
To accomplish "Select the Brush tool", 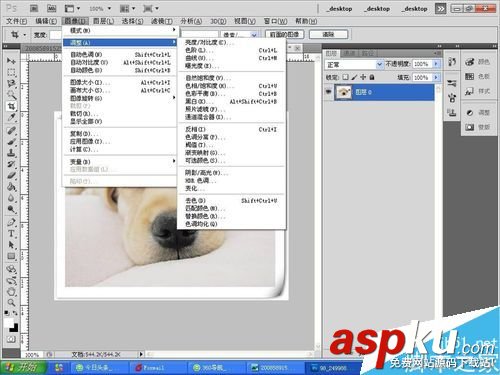I will pyautogui.click(x=11, y=142).
